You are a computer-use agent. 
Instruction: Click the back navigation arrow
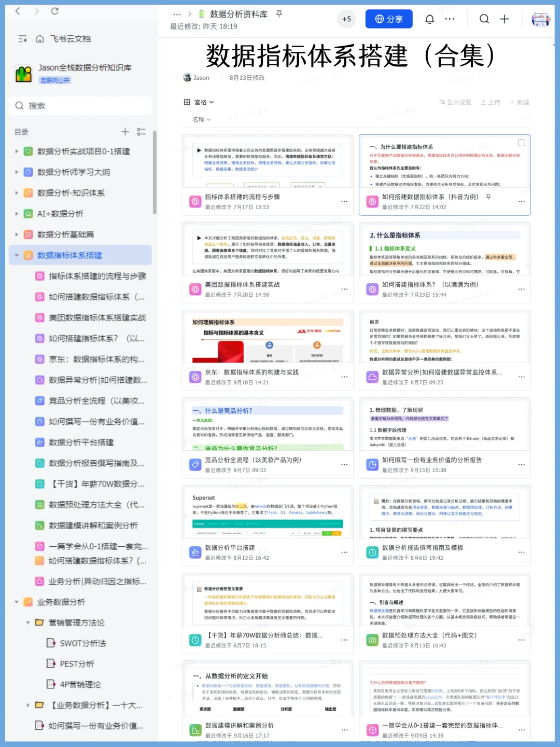pyautogui.click(x=17, y=10)
